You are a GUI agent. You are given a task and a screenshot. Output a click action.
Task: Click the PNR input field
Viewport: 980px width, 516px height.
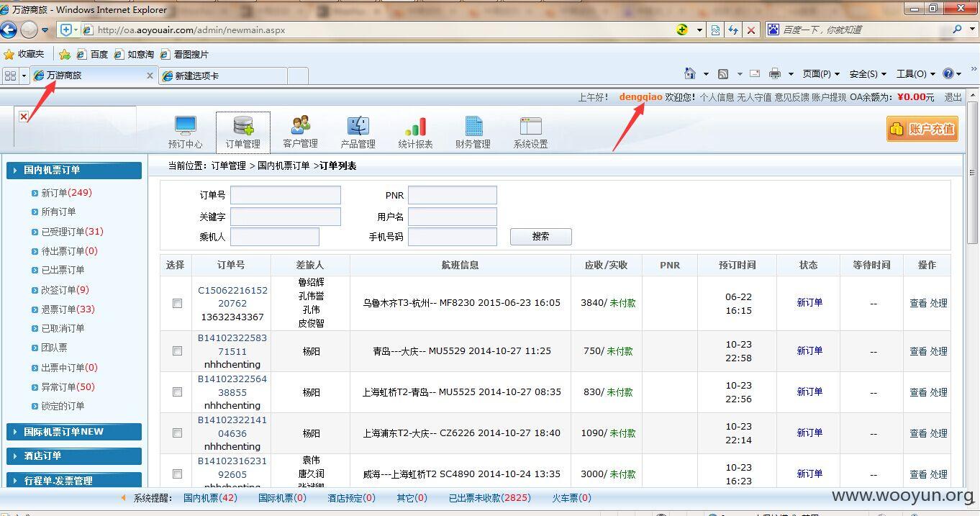(x=453, y=195)
